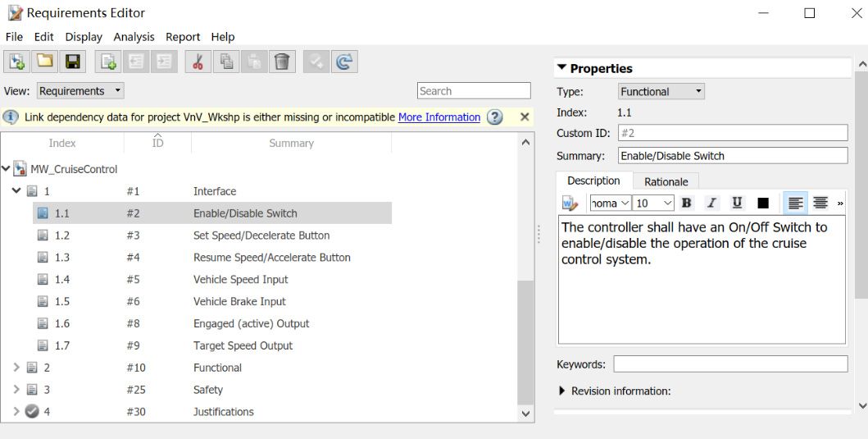Delete using the trash can icon
The height and width of the screenshot is (439, 868).
(x=282, y=62)
